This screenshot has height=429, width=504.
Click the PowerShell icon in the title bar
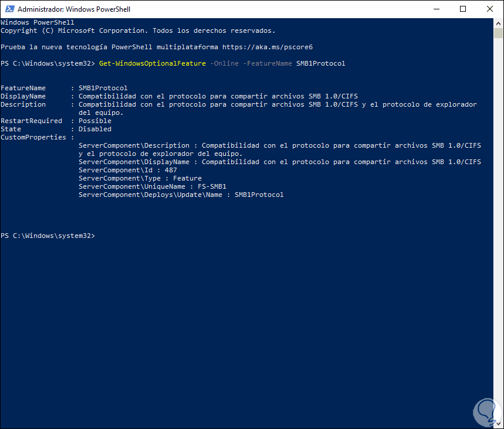click(x=9, y=9)
